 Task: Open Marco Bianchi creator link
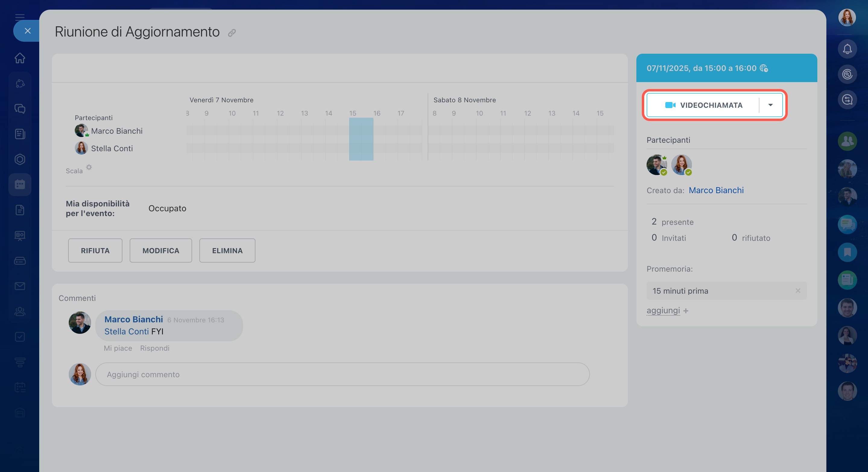pyautogui.click(x=716, y=190)
